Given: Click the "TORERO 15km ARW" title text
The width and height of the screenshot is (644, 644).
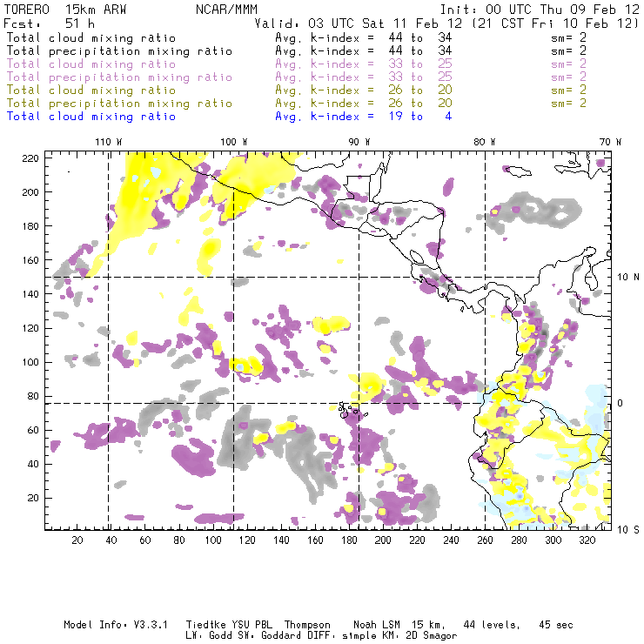Looking at the screenshot, I should (x=65, y=10).
